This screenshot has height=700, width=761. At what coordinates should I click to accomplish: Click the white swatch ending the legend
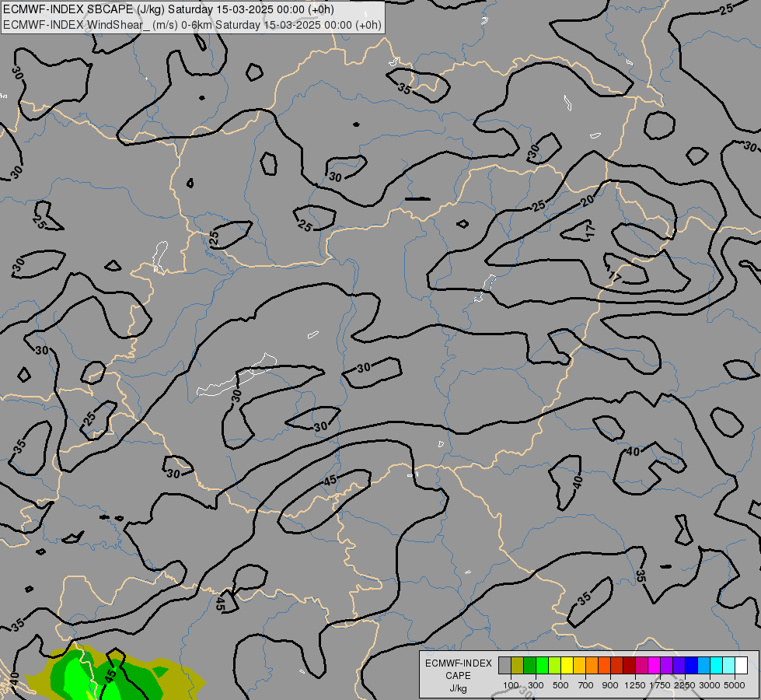coord(741,666)
